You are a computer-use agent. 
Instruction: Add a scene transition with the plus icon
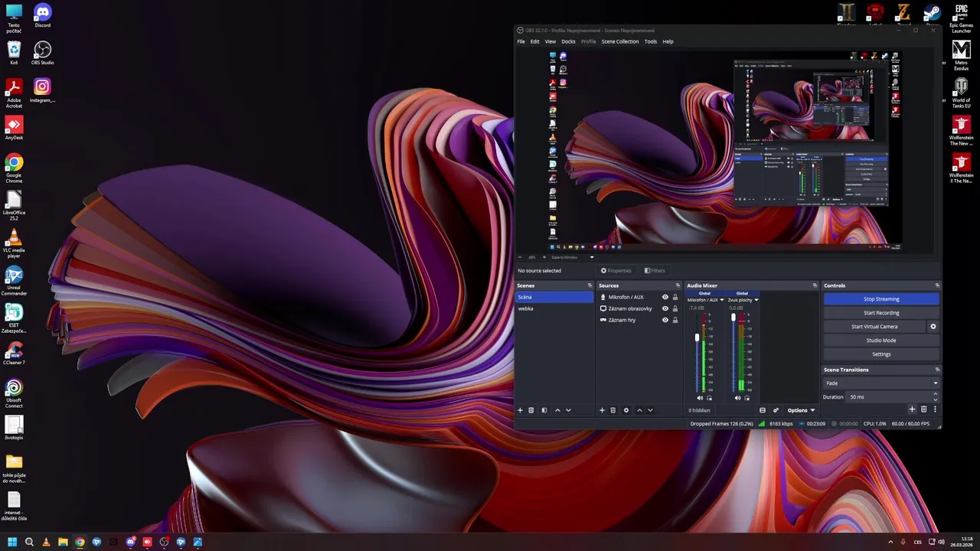[x=912, y=409]
